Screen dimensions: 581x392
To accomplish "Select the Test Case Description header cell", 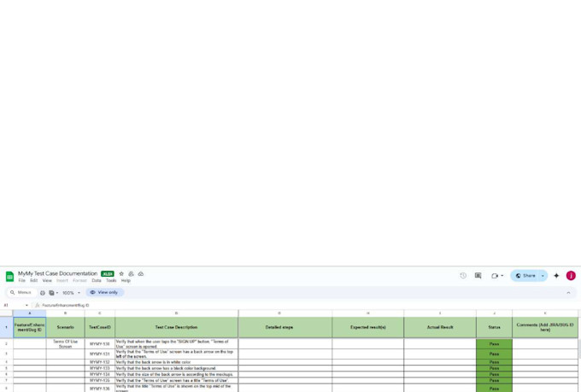I will pyautogui.click(x=176, y=327).
